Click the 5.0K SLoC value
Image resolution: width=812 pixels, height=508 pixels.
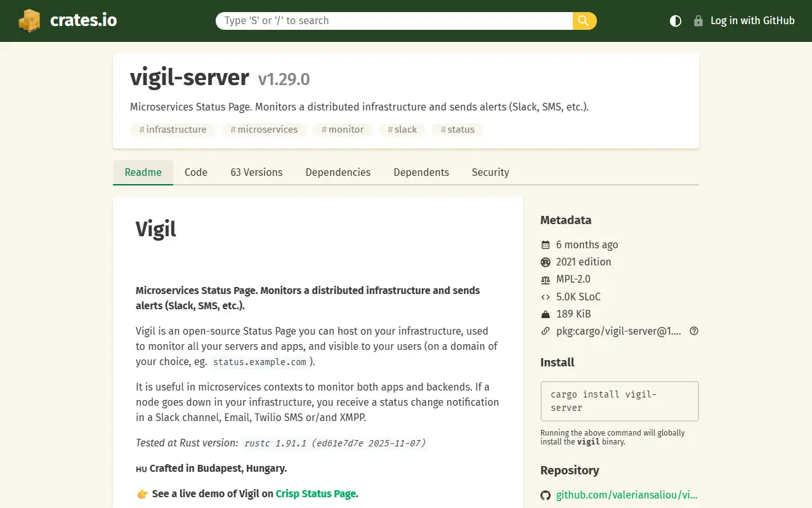coord(579,297)
